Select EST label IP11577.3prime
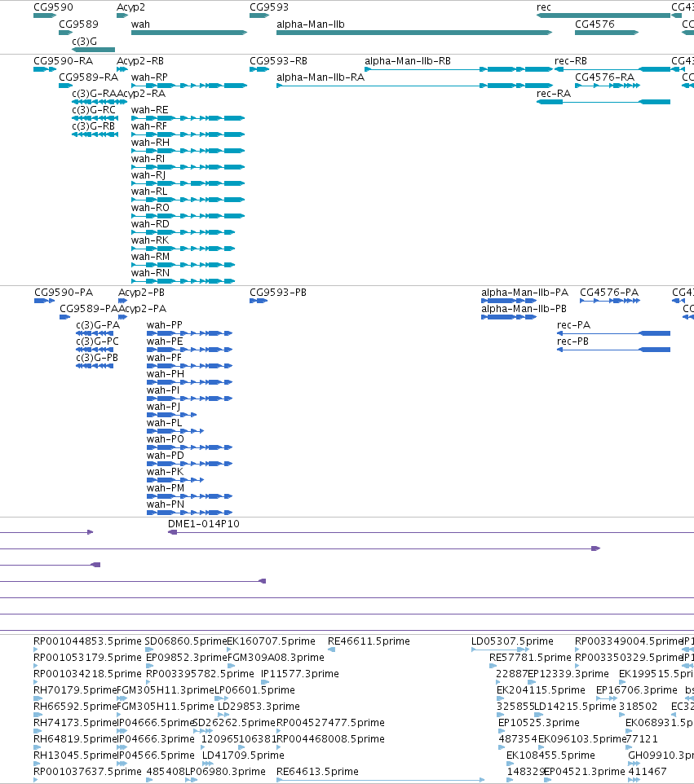The image size is (694, 784). coord(300,674)
